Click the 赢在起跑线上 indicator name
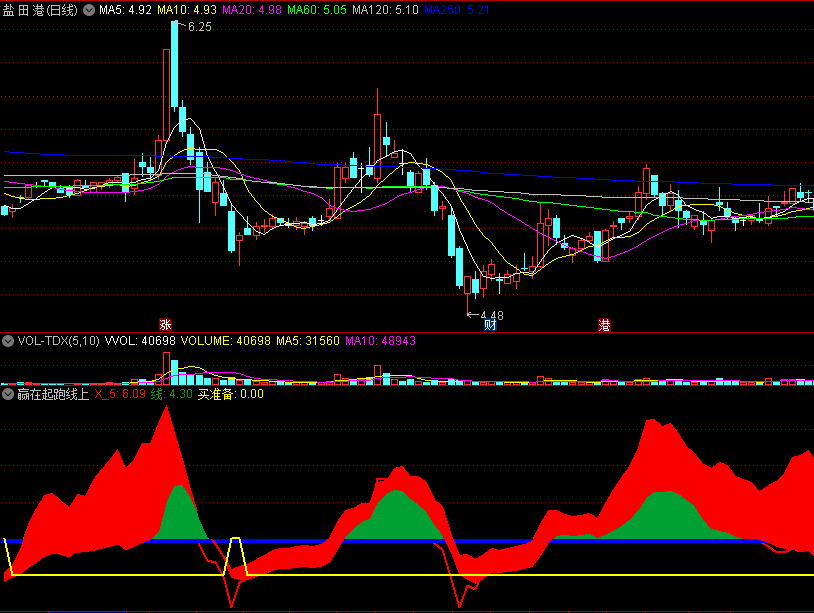Image resolution: width=814 pixels, height=613 pixels. coord(53,394)
